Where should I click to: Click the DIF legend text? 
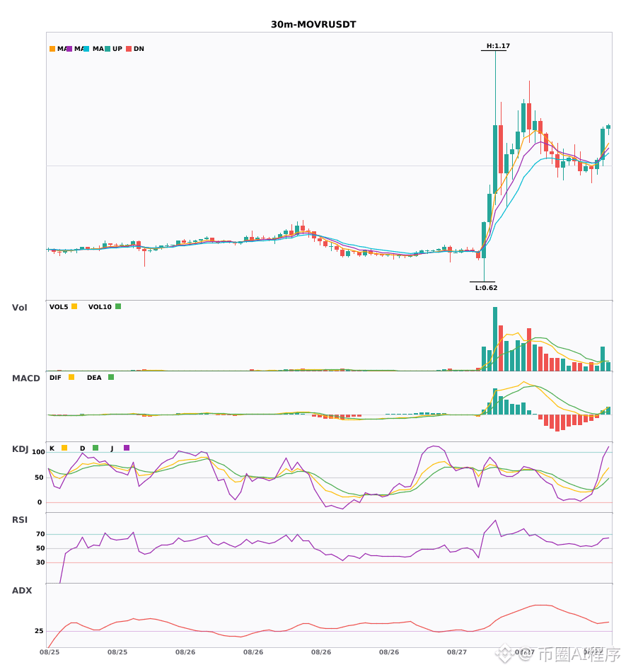coord(55,378)
